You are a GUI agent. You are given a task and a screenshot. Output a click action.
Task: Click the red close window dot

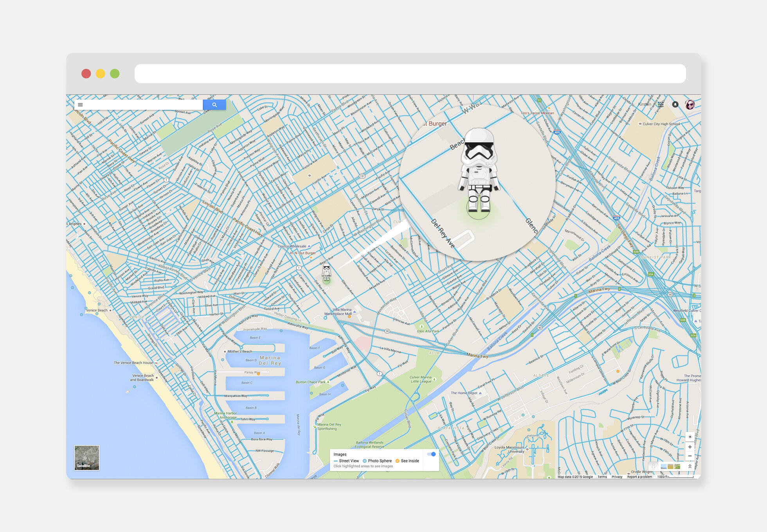point(86,74)
